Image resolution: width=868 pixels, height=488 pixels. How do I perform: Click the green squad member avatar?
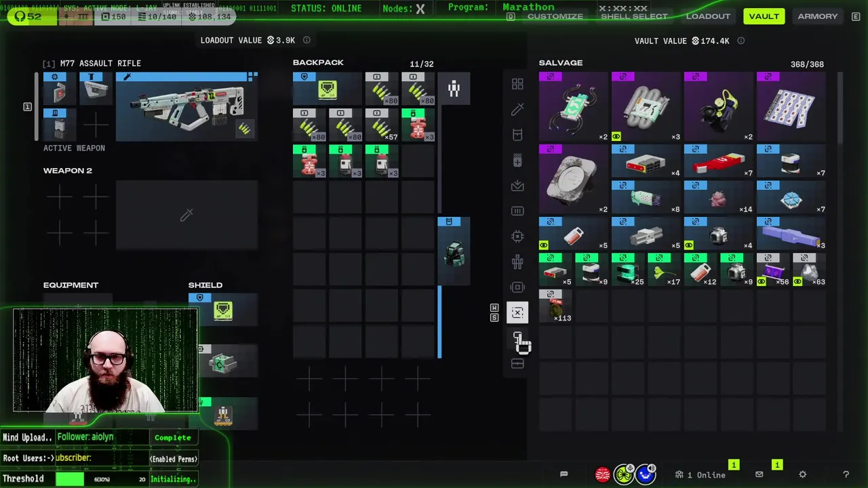click(x=624, y=474)
